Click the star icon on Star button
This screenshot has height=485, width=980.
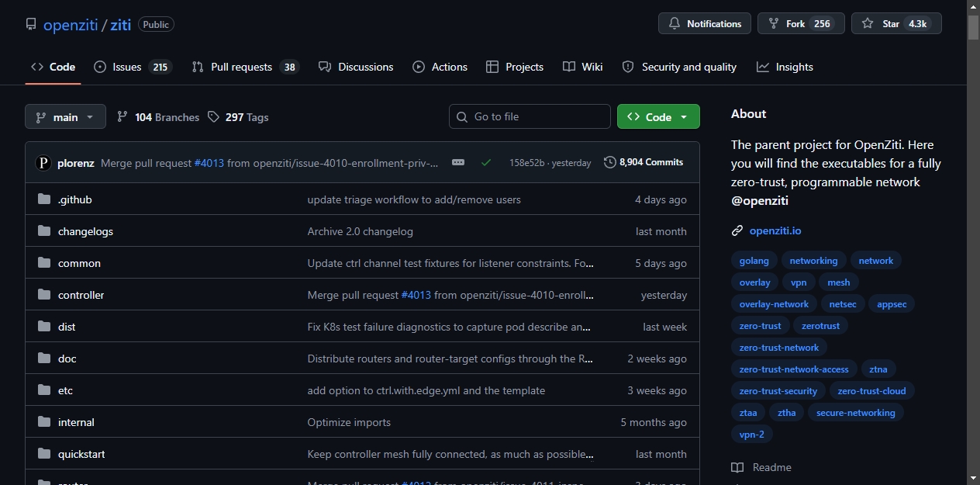pyautogui.click(x=868, y=24)
